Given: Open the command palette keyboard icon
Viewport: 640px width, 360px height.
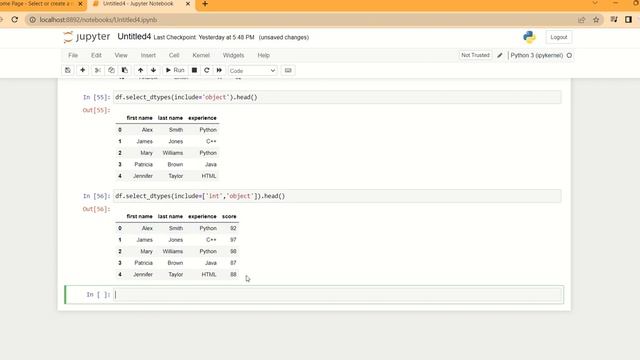Looking at the screenshot, I should tap(288, 70).
